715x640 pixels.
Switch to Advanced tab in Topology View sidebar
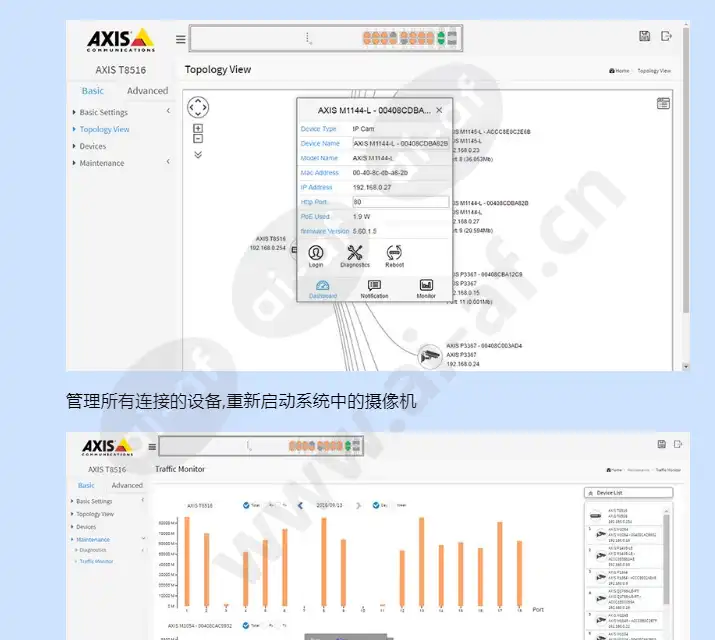147,91
